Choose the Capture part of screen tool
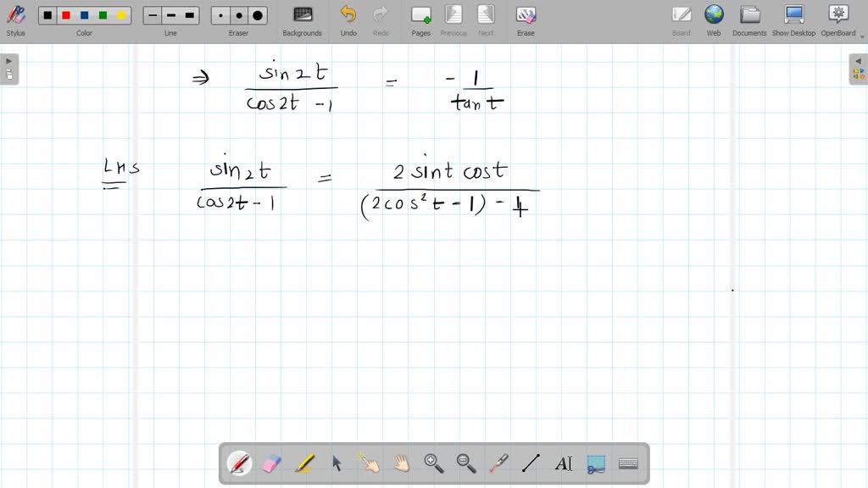The image size is (868, 488). point(595,463)
